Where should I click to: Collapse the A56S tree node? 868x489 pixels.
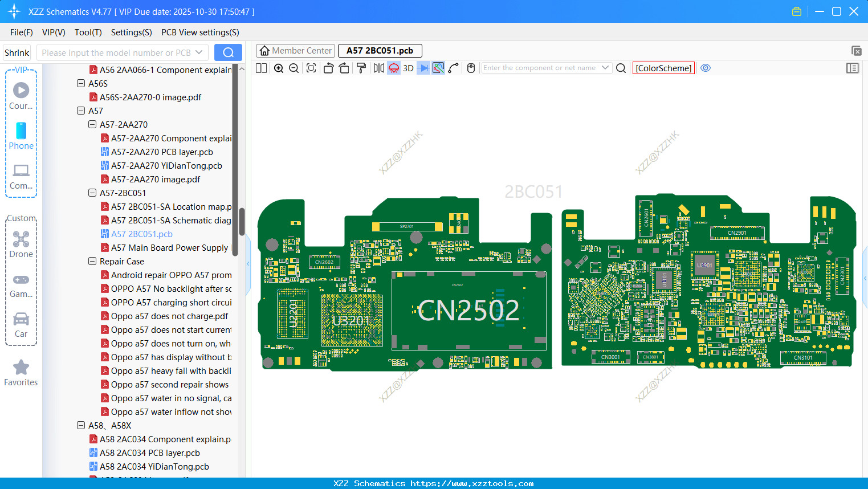pyautogui.click(x=81, y=83)
